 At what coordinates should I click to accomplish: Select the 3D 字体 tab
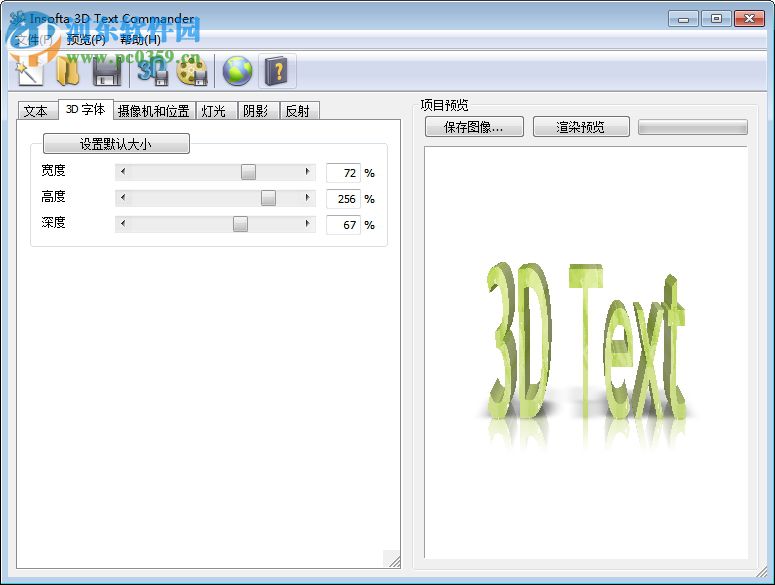(86, 109)
